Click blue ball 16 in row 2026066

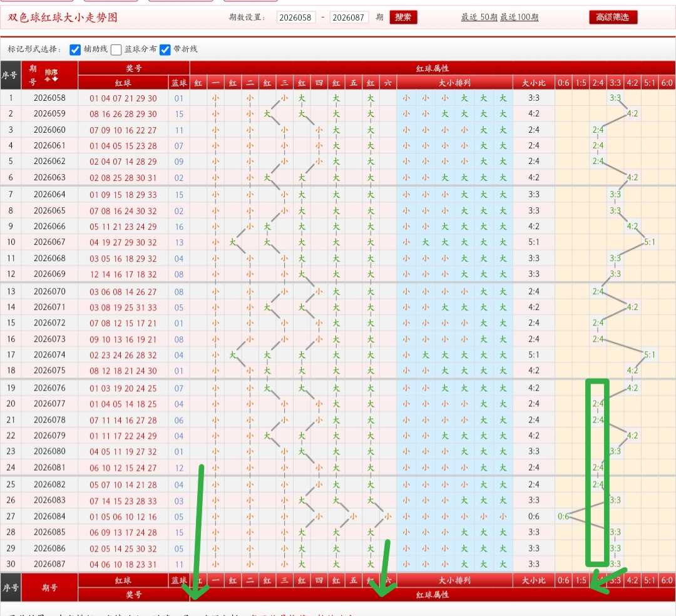pyautogui.click(x=179, y=227)
